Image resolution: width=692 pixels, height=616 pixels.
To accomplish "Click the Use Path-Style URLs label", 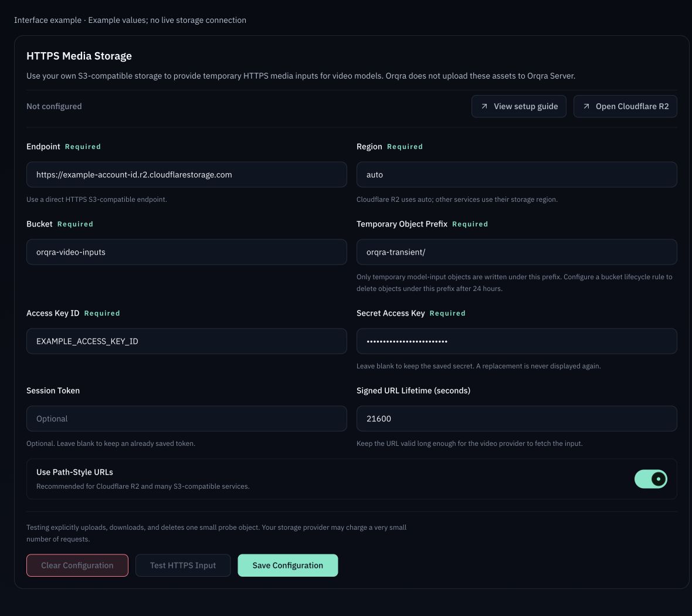I will tap(74, 472).
